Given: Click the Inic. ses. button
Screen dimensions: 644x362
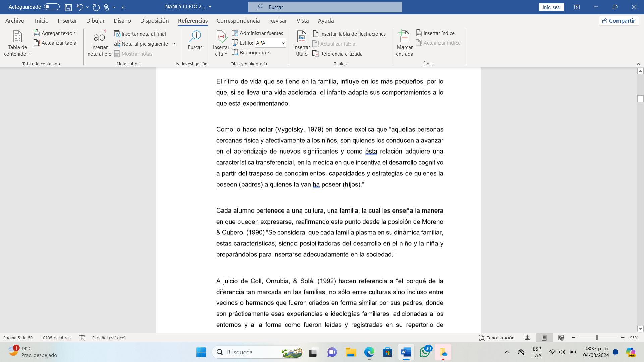Looking at the screenshot, I should 551,7.
